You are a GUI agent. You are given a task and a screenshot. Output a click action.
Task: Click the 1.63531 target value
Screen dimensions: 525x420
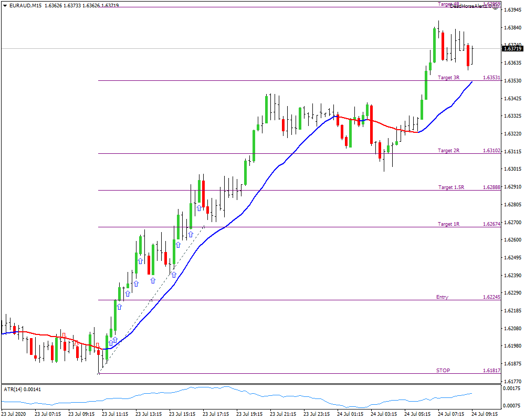(x=491, y=78)
